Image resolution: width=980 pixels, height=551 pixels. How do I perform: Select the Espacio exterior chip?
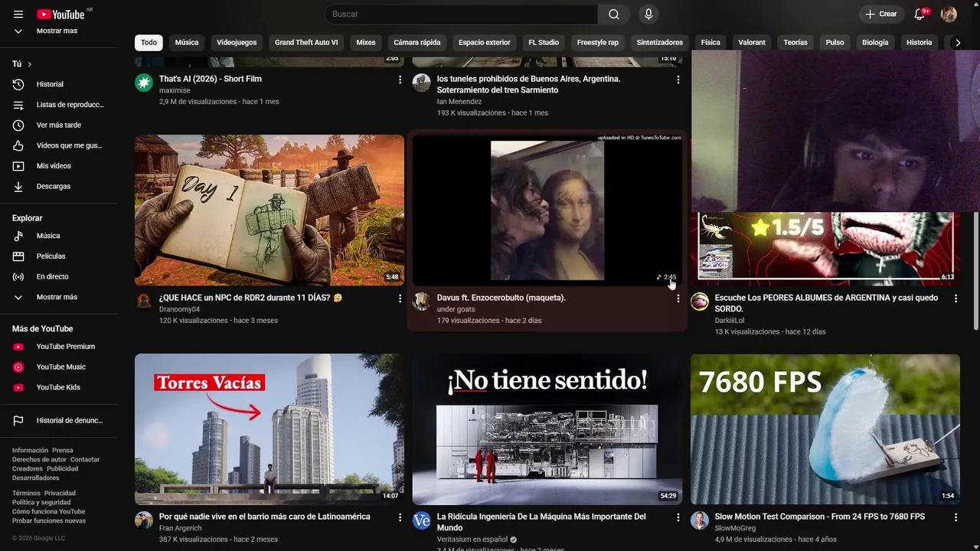tap(485, 43)
